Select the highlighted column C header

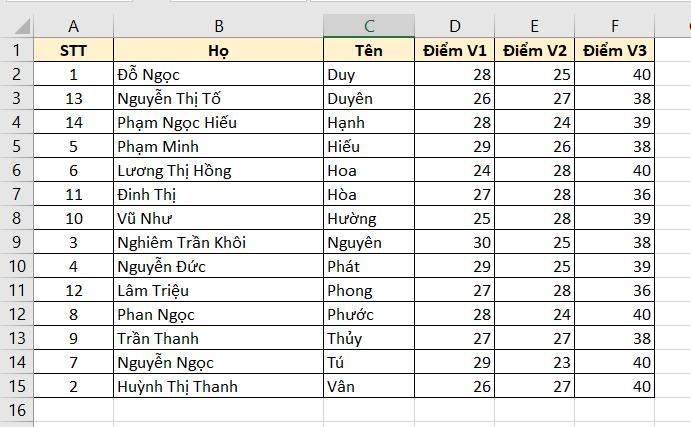369,25
